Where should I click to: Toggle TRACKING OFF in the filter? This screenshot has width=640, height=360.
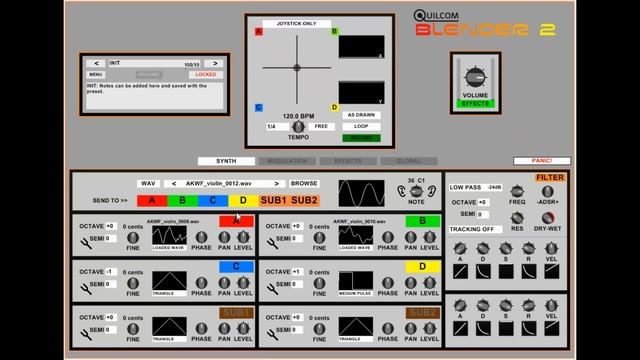476,229
